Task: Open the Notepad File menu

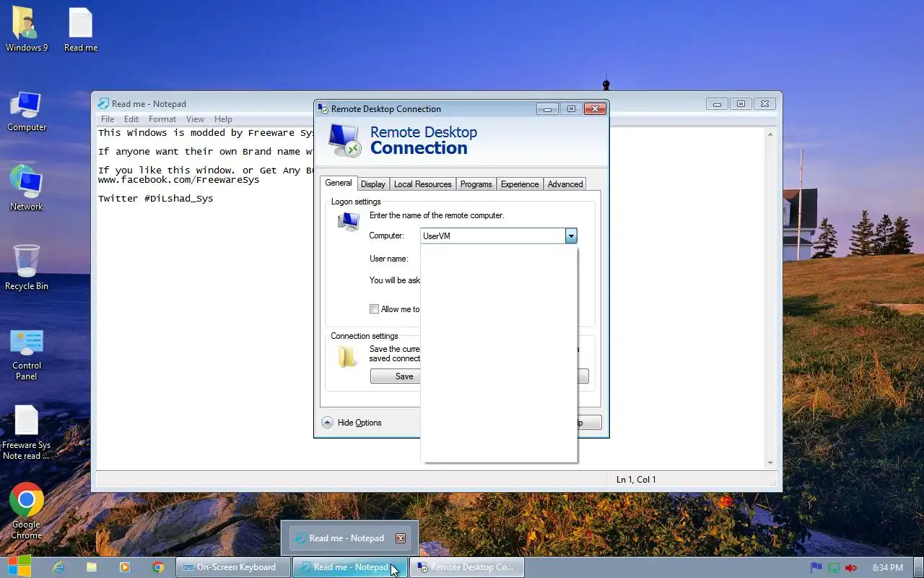Action: pyautogui.click(x=108, y=119)
